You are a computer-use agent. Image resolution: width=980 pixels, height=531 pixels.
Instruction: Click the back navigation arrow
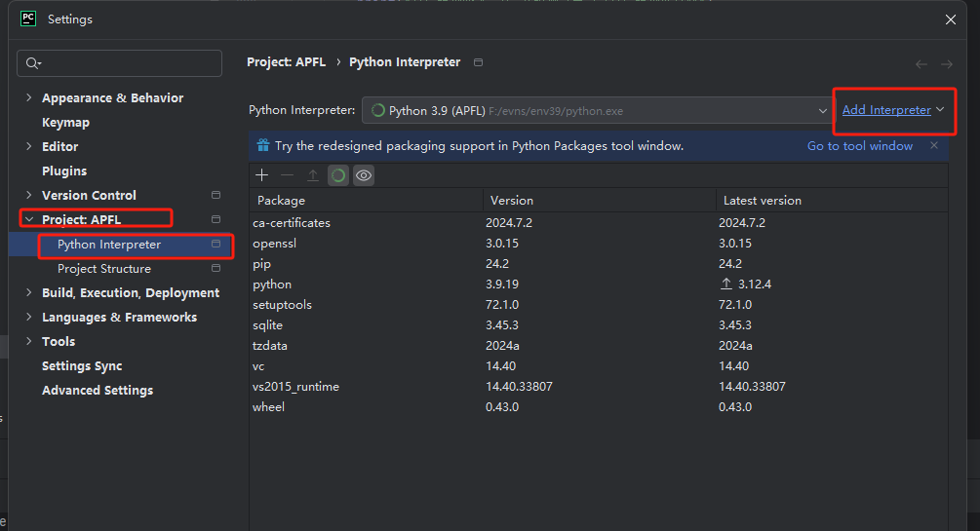921,64
